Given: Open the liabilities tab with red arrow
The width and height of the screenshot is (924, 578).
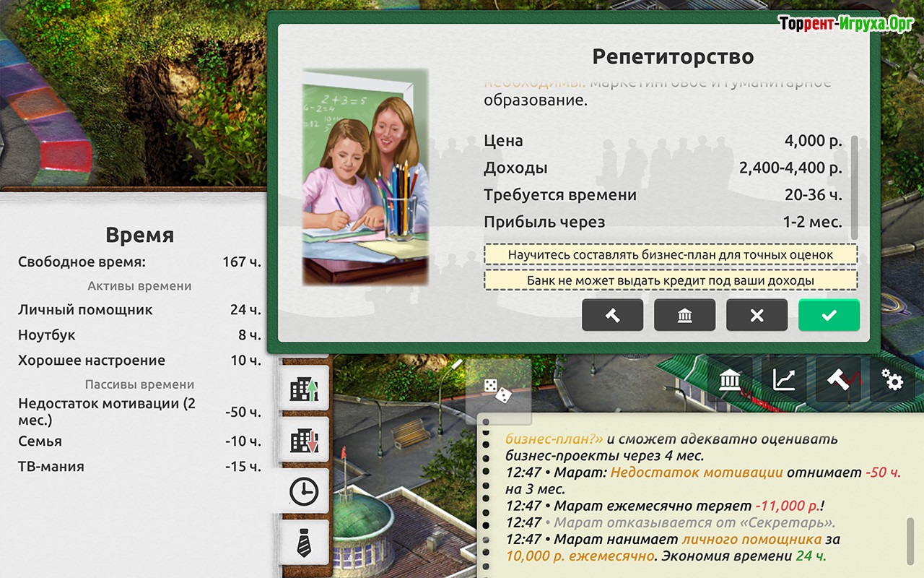Looking at the screenshot, I should [304, 441].
